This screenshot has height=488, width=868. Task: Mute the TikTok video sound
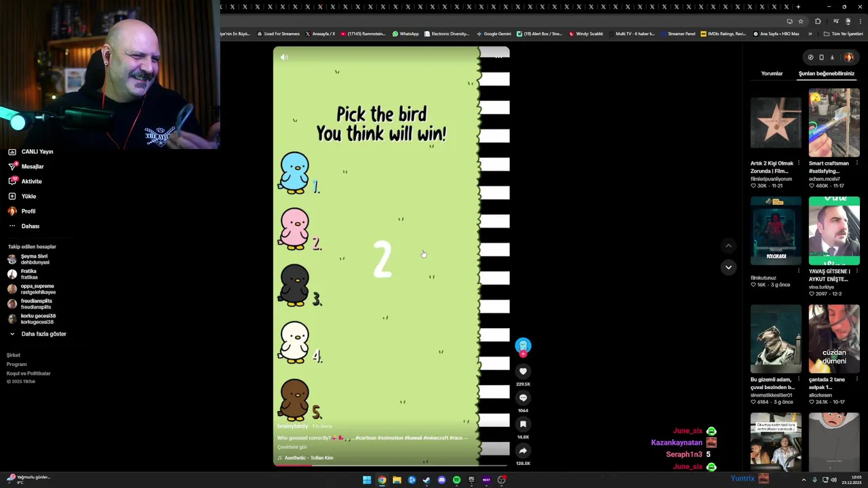(284, 57)
